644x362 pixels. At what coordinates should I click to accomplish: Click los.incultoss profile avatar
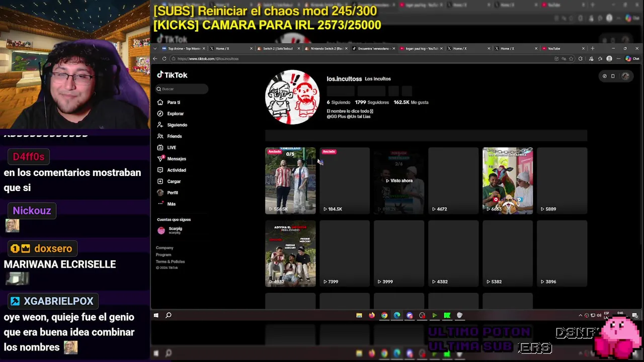(x=292, y=97)
